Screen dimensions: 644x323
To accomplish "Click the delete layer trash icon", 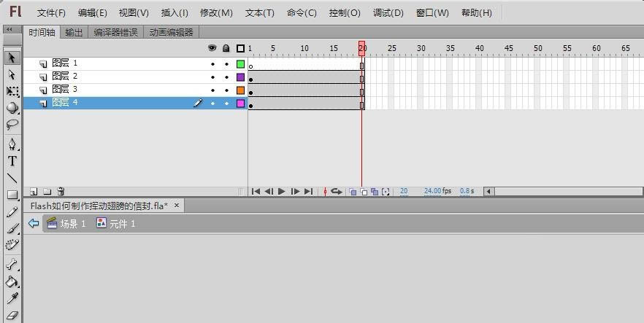I will 61,192.
